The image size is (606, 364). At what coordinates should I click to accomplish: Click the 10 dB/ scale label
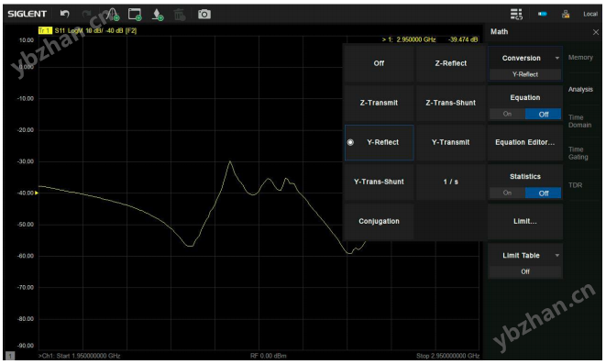[94, 30]
